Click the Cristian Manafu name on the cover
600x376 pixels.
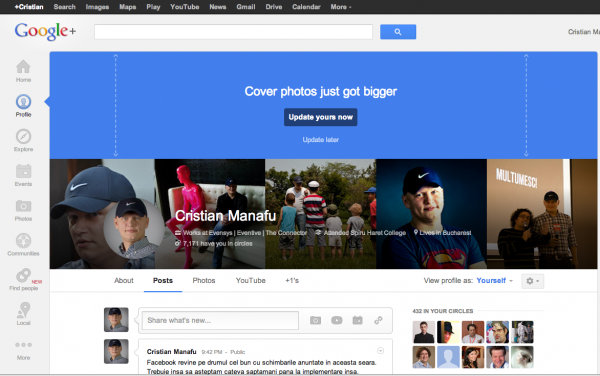225,216
